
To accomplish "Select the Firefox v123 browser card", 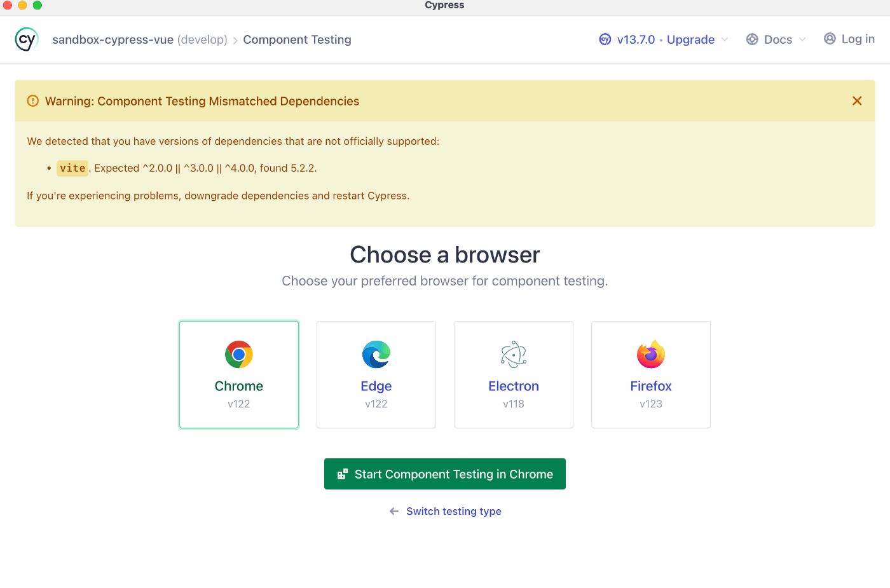I will [x=651, y=374].
